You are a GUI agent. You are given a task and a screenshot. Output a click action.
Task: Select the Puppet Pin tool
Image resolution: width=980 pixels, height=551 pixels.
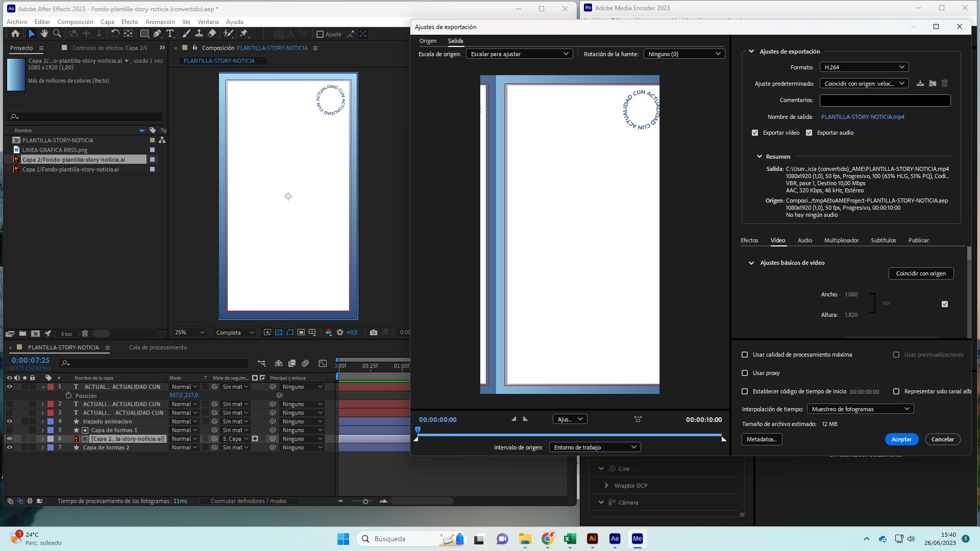click(x=244, y=34)
